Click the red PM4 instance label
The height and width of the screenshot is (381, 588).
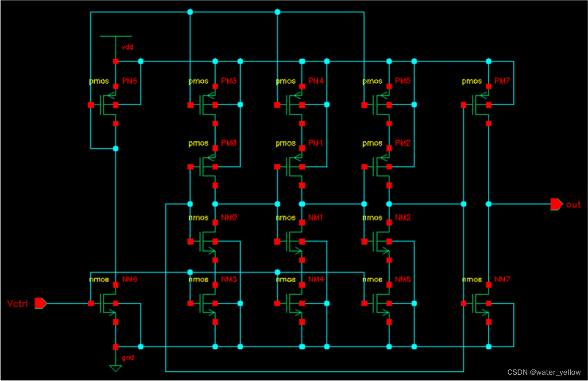click(316, 81)
